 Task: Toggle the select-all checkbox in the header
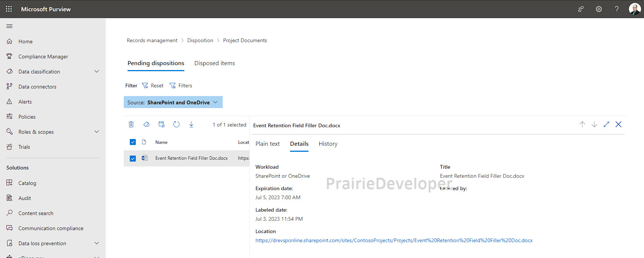pos(133,142)
